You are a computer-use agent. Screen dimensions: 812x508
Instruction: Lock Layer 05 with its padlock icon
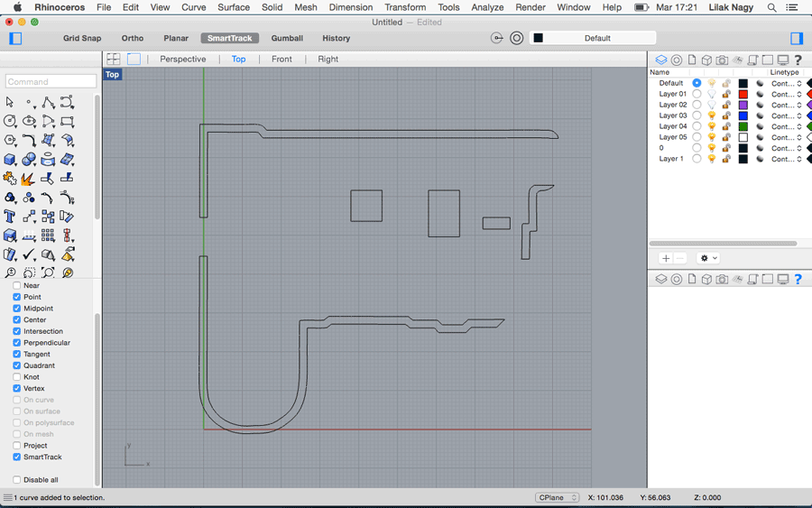(726, 137)
